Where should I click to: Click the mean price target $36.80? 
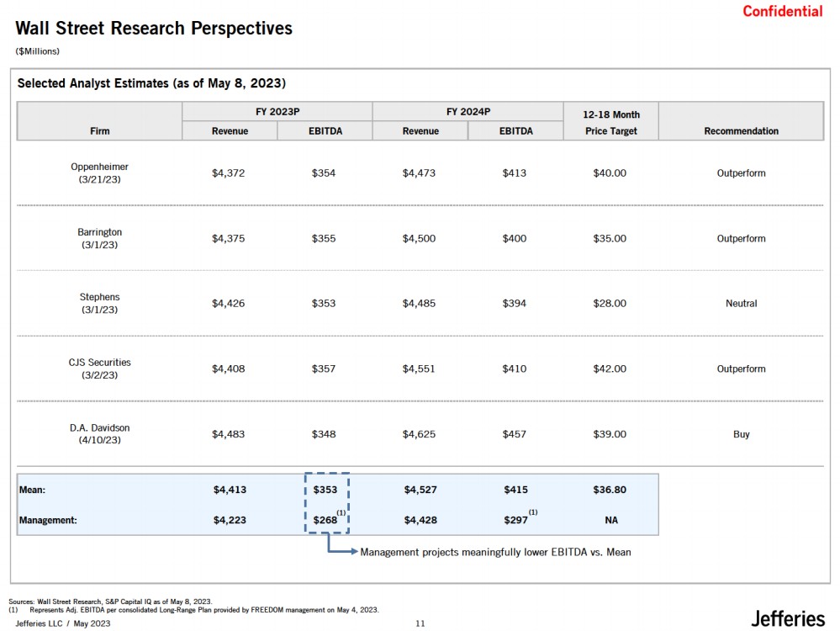(610, 490)
